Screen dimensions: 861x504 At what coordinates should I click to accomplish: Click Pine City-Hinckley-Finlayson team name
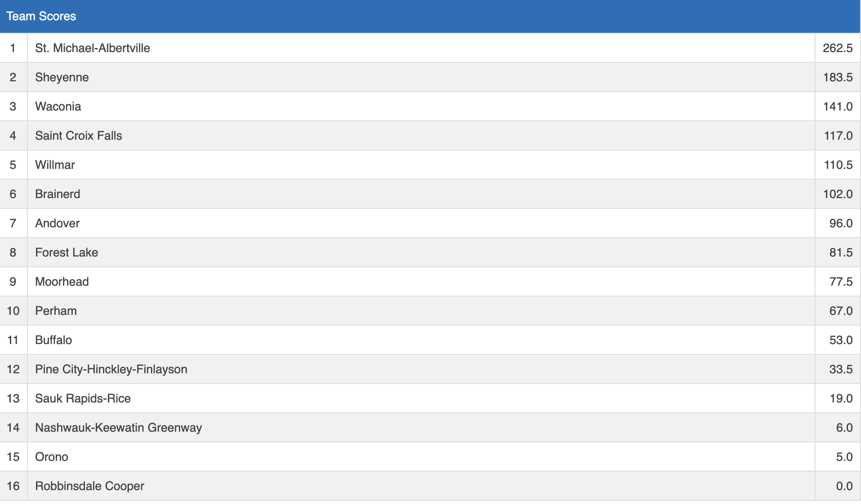(111, 369)
